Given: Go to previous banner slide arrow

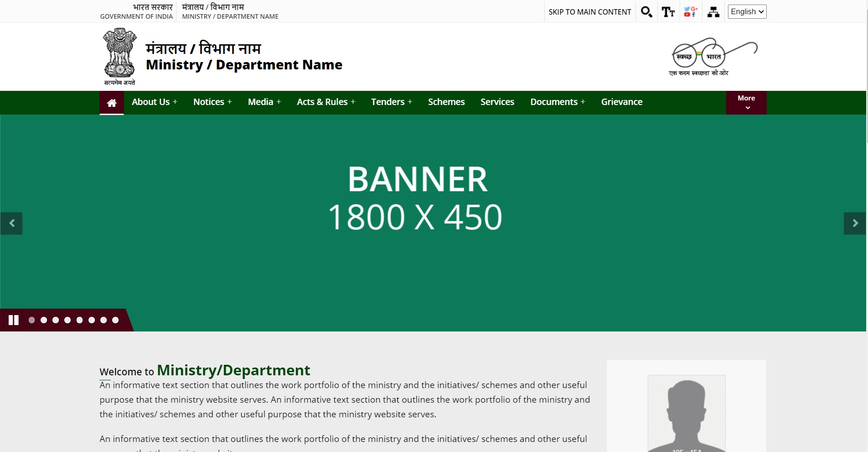Looking at the screenshot, I should pyautogui.click(x=12, y=223).
